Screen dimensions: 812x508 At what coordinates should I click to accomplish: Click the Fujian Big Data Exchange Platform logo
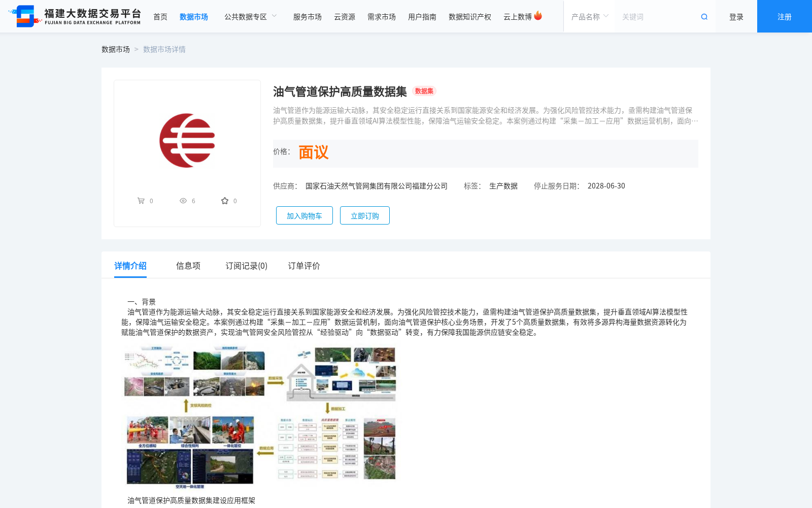[x=75, y=16]
